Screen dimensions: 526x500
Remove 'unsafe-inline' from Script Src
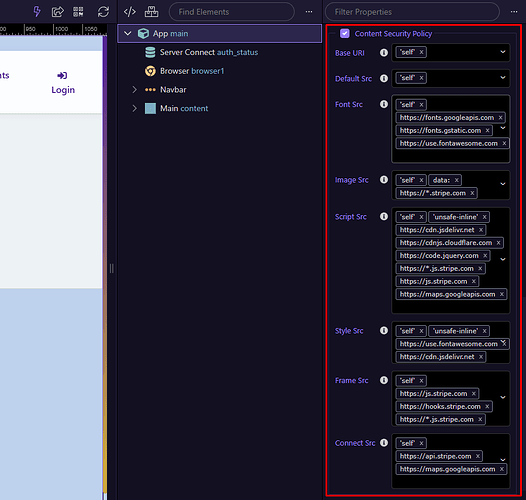pyautogui.click(x=484, y=217)
